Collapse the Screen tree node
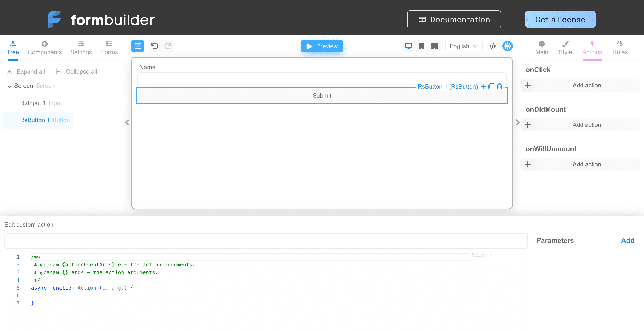644x332 pixels. (9, 86)
